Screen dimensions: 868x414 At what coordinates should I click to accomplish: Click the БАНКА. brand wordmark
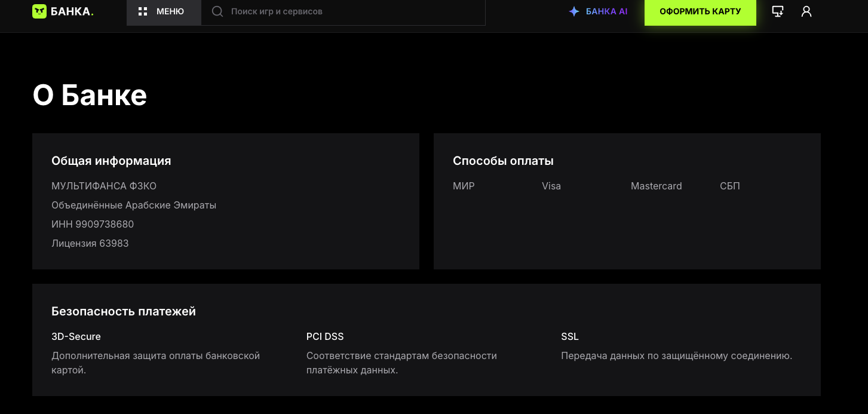(x=72, y=11)
